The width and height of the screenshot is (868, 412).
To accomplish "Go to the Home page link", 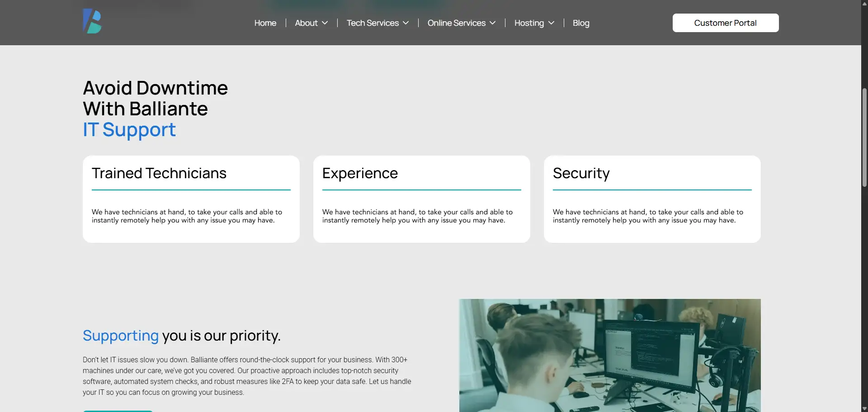I will [x=265, y=23].
